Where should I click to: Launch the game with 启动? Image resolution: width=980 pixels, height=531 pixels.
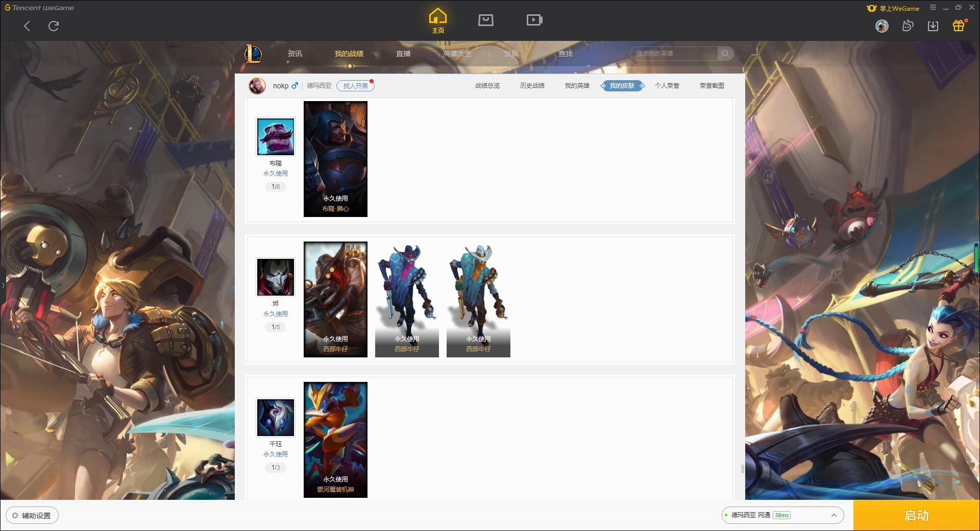[x=916, y=515]
